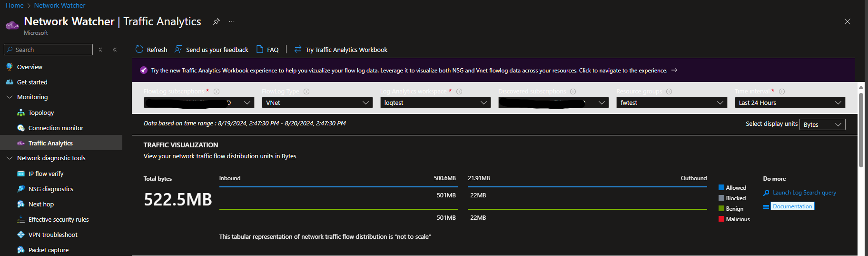Launch Log Search query link
The image size is (868, 256).
pos(804,193)
